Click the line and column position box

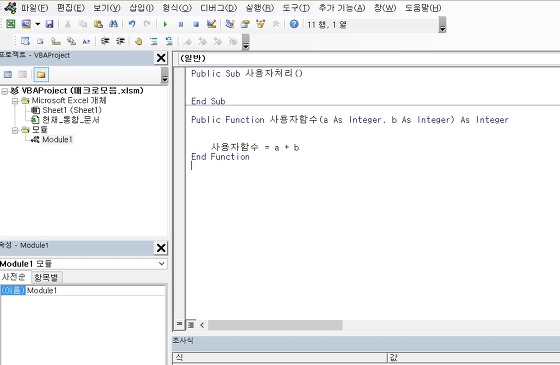pyautogui.click(x=371, y=24)
